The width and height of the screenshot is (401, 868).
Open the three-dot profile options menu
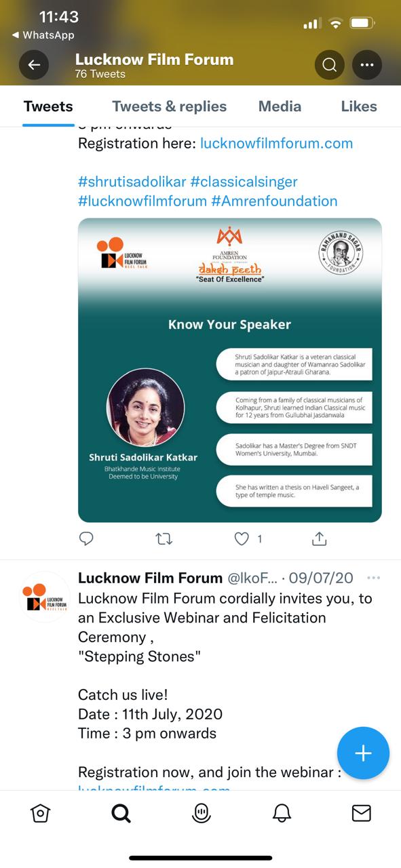coord(367,65)
